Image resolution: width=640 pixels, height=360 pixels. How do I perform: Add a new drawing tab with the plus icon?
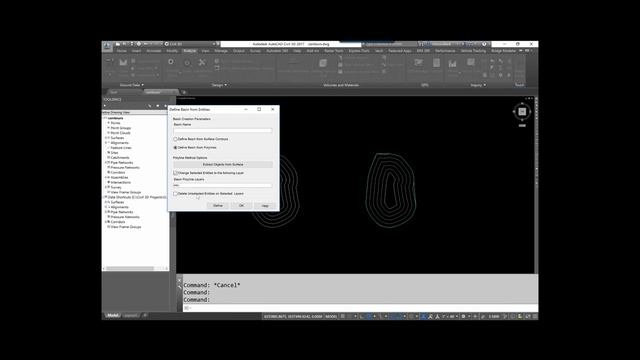(x=184, y=92)
